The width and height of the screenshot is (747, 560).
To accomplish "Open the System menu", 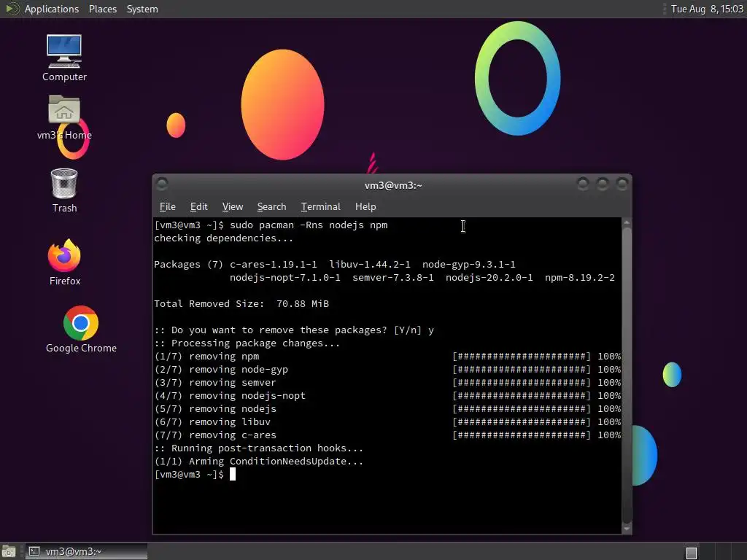I will tap(142, 9).
